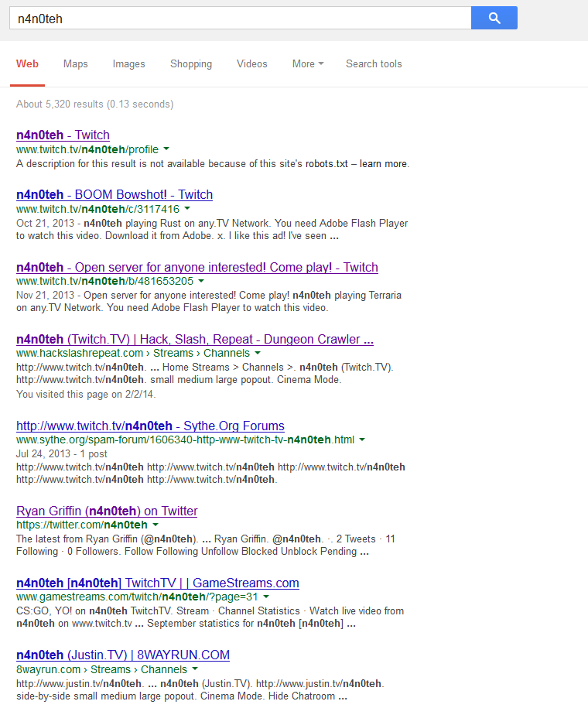Open the GameStreams.com n4n0teh TwitchTV result
588x708 pixels.
(x=158, y=583)
